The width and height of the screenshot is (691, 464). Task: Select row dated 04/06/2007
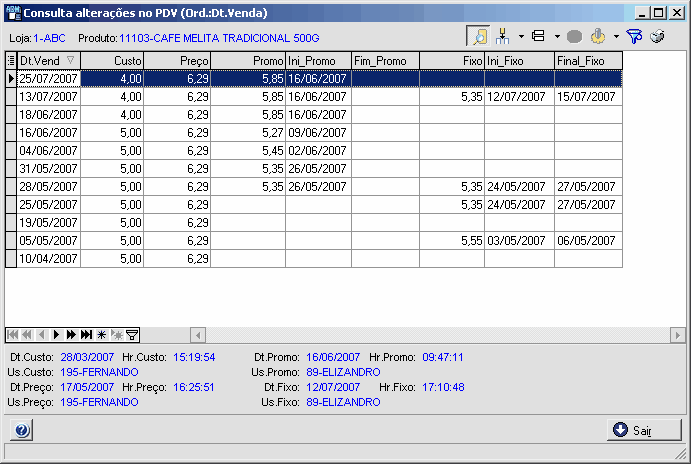point(314,151)
